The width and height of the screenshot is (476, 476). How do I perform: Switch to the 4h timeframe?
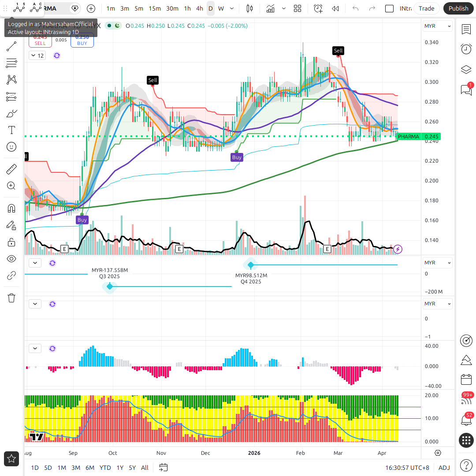click(200, 8)
